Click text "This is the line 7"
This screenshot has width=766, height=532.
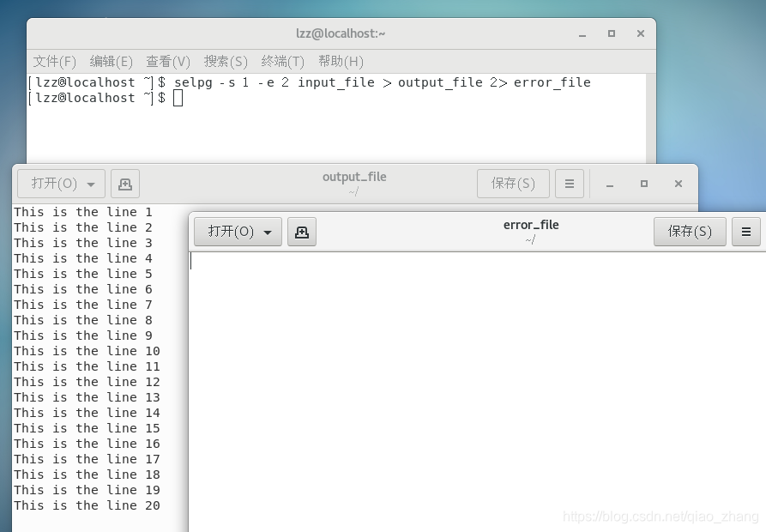(x=83, y=305)
